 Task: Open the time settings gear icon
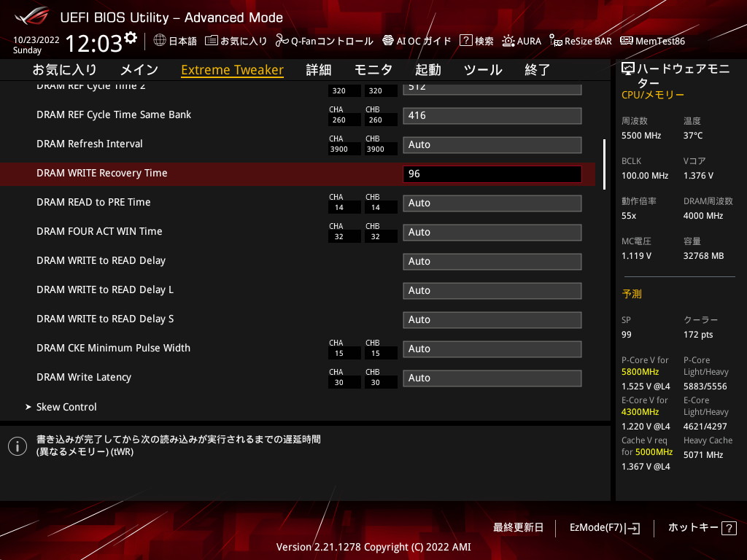click(x=131, y=38)
